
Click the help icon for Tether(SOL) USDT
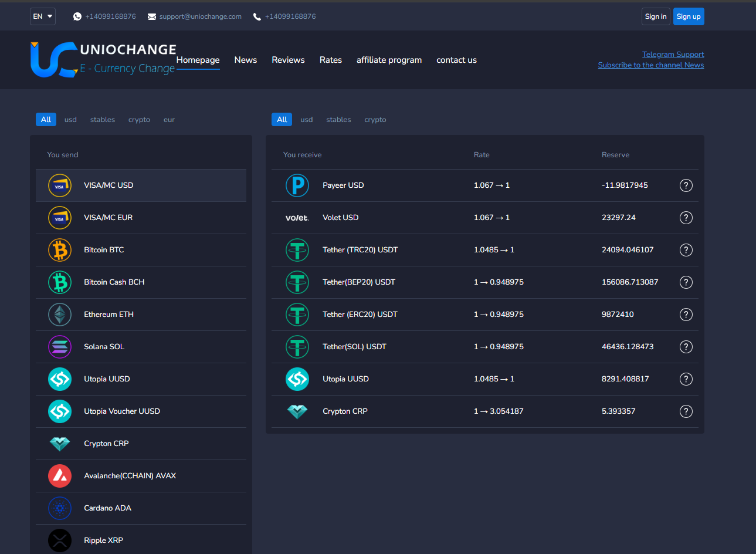click(x=686, y=347)
